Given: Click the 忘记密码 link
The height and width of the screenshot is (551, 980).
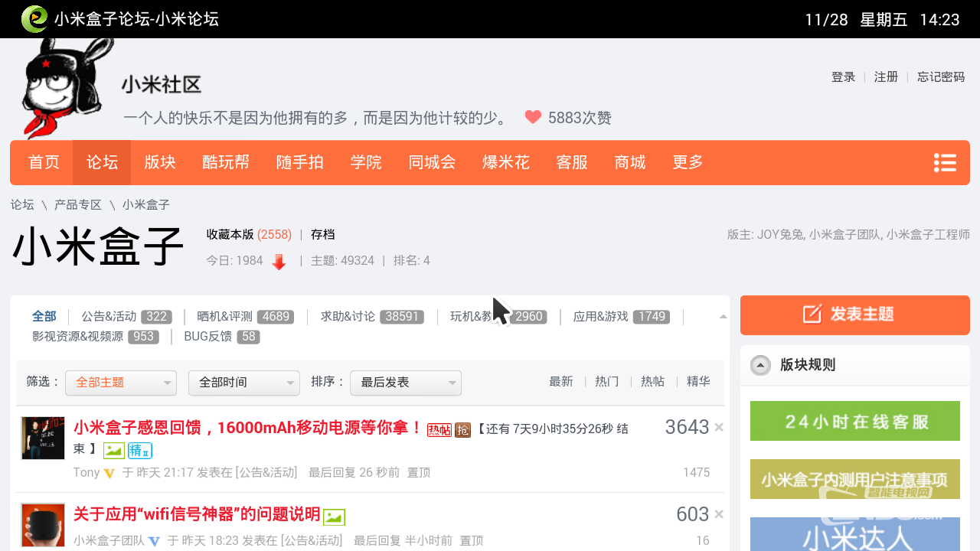Looking at the screenshot, I should (941, 77).
